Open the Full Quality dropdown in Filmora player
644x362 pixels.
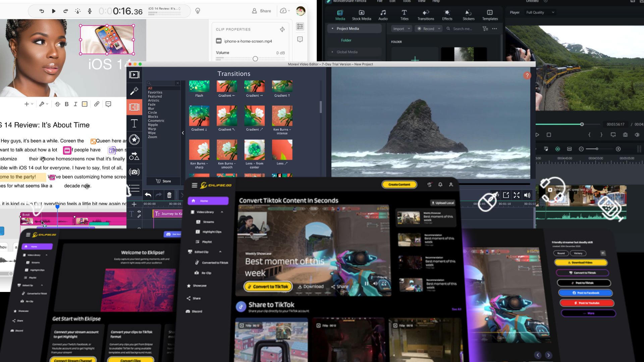540,12
